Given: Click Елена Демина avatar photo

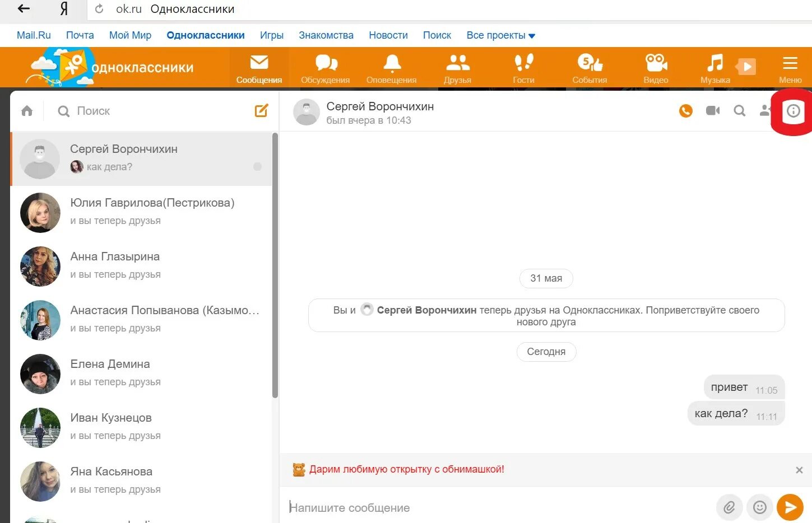Looking at the screenshot, I should pyautogui.click(x=40, y=374).
